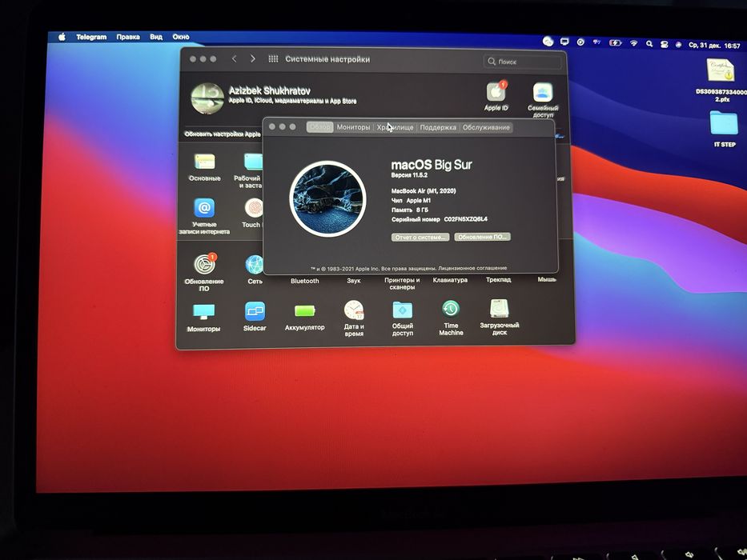The width and height of the screenshot is (747, 560).
Task: Click Обновить настройки Apple text
Action: pyautogui.click(x=223, y=134)
